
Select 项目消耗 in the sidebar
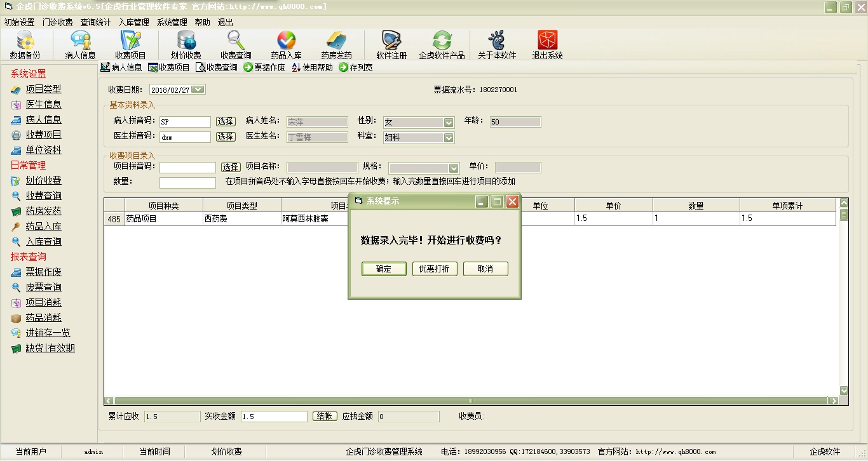[x=43, y=303]
